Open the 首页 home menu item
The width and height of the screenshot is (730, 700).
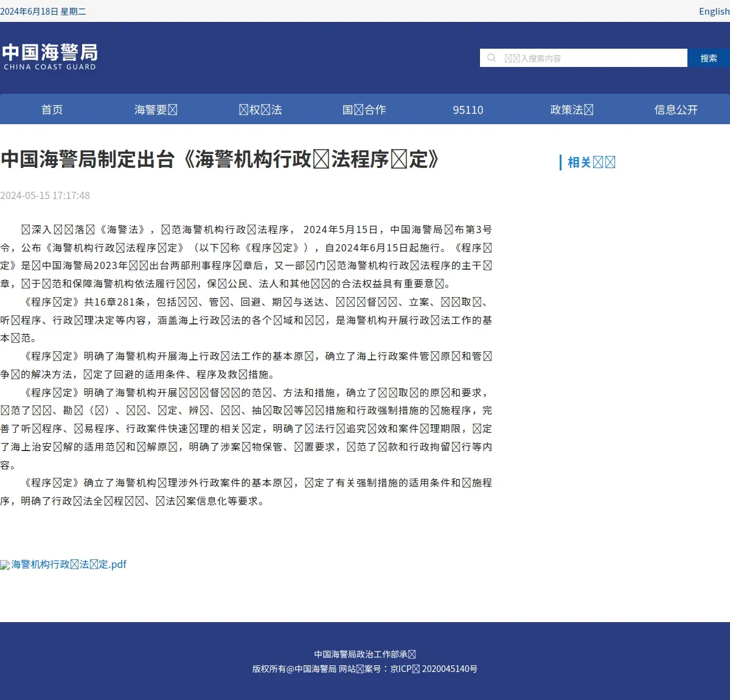pos(52,110)
